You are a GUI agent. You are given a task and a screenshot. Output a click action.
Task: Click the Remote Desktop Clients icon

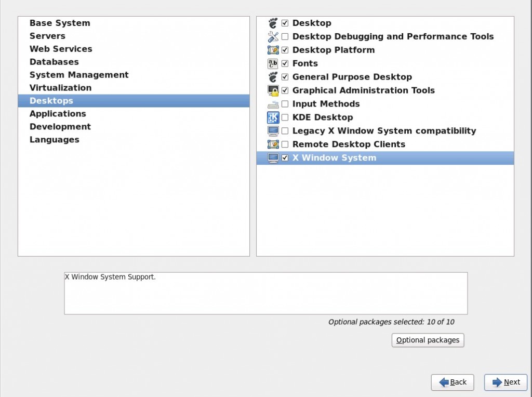[x=272, y=144]
